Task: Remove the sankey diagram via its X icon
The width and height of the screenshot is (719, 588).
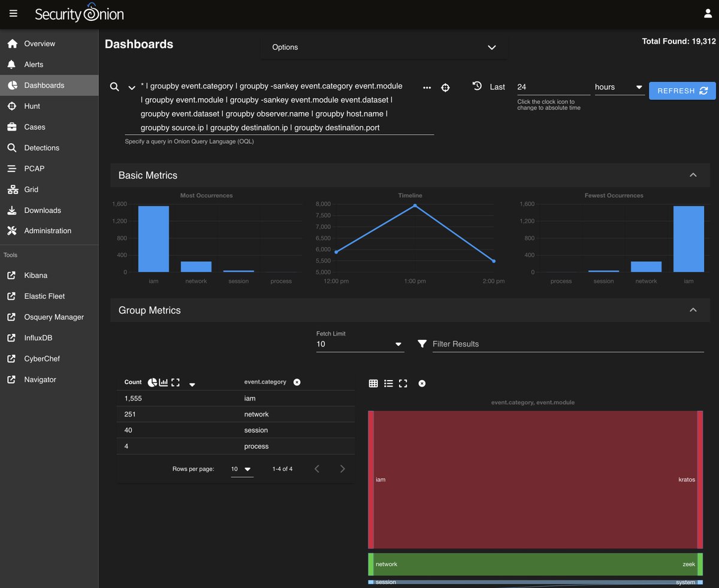Action: [x=422, y=383]
